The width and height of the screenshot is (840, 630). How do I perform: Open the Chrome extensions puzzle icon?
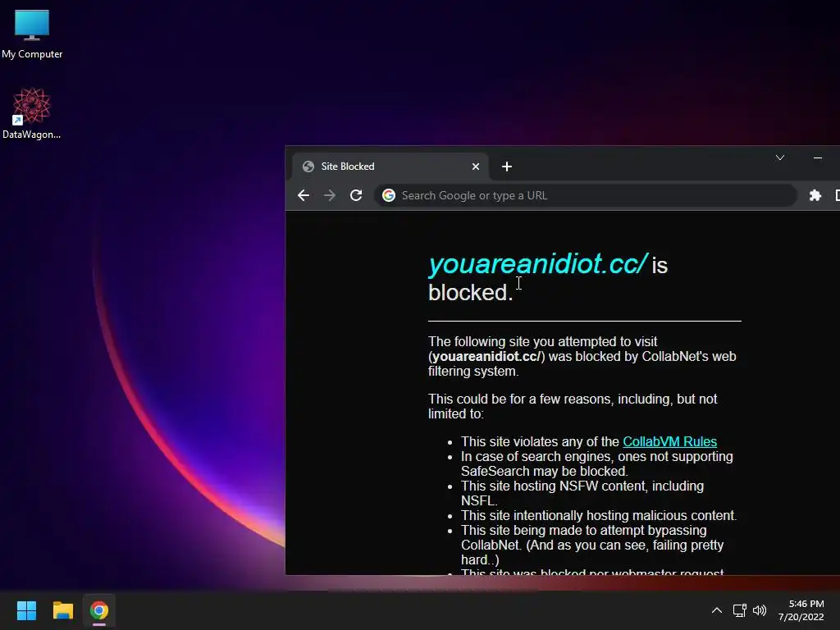[815, 195]
